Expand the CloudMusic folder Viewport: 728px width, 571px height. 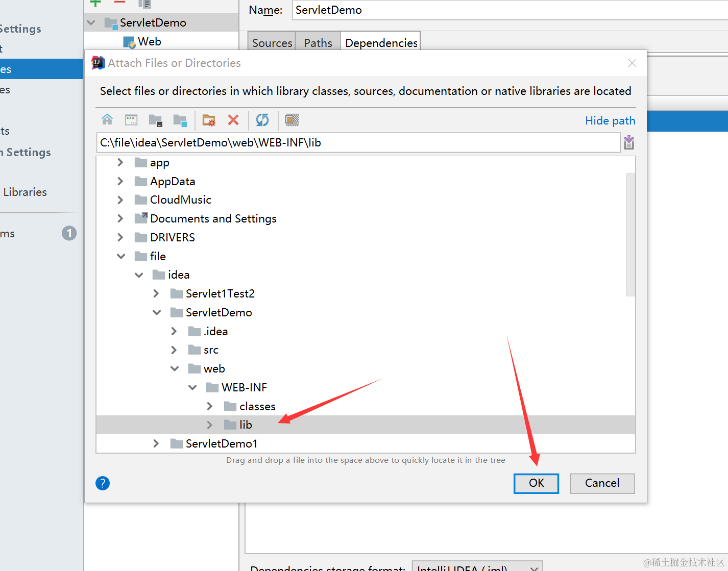pyautogui.click(x=120, y=200)
